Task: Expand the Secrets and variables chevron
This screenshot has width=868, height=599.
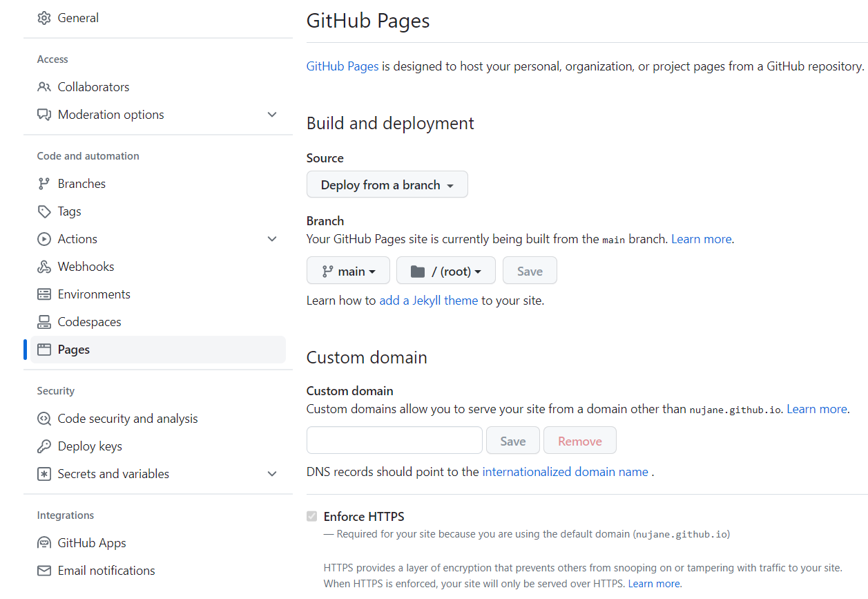Action: [x=272, y=474]
